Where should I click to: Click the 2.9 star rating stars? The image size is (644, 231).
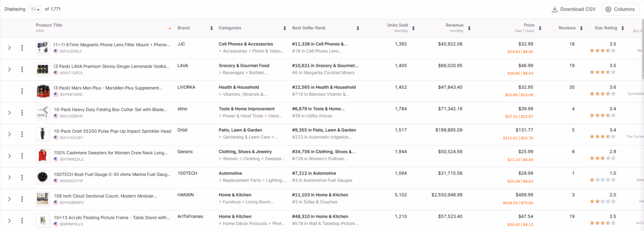(602, 158)
